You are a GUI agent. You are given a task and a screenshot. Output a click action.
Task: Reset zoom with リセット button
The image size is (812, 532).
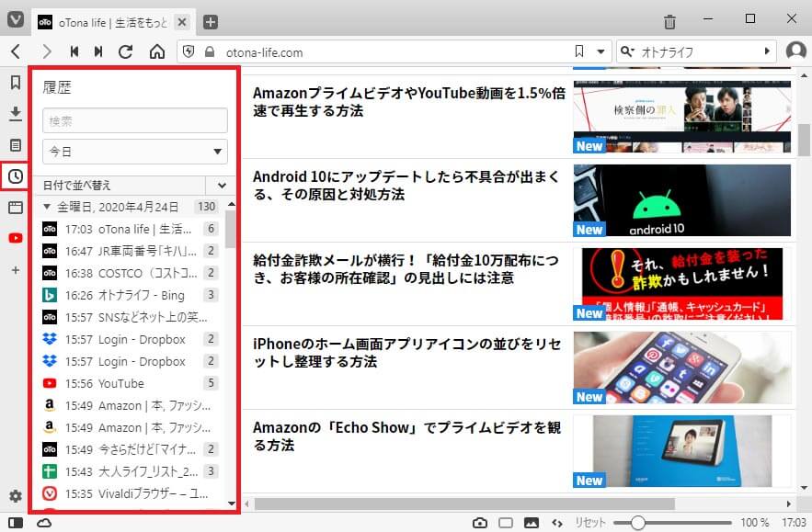click(x=589, y=523)
